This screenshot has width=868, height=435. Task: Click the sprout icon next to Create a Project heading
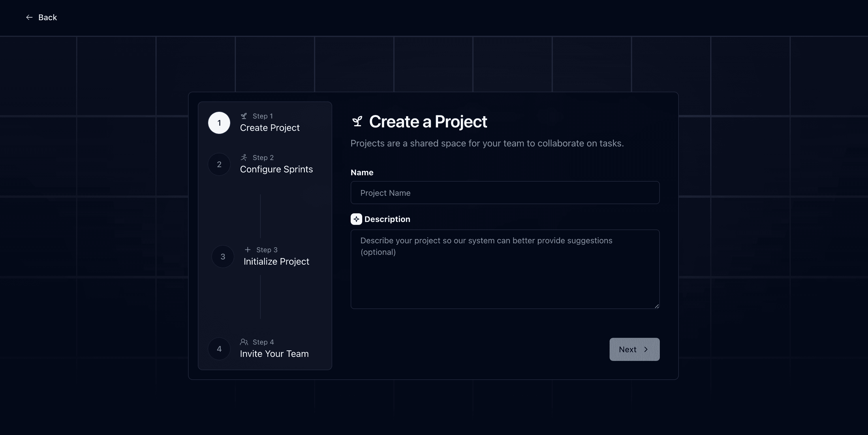tap(357, 122)
